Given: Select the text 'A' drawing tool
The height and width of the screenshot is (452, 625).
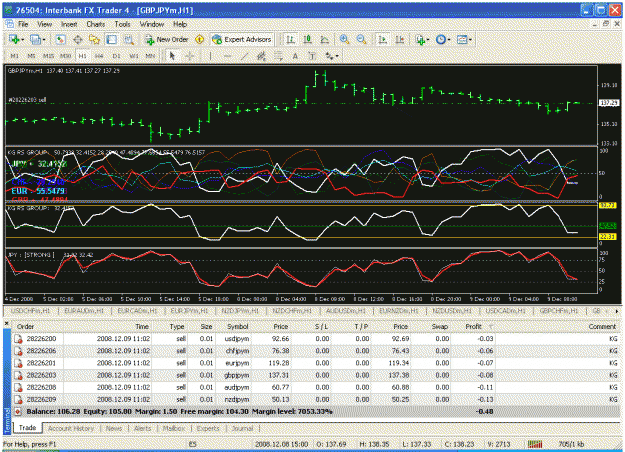Looking at the screenshot, I should (295, 56).
